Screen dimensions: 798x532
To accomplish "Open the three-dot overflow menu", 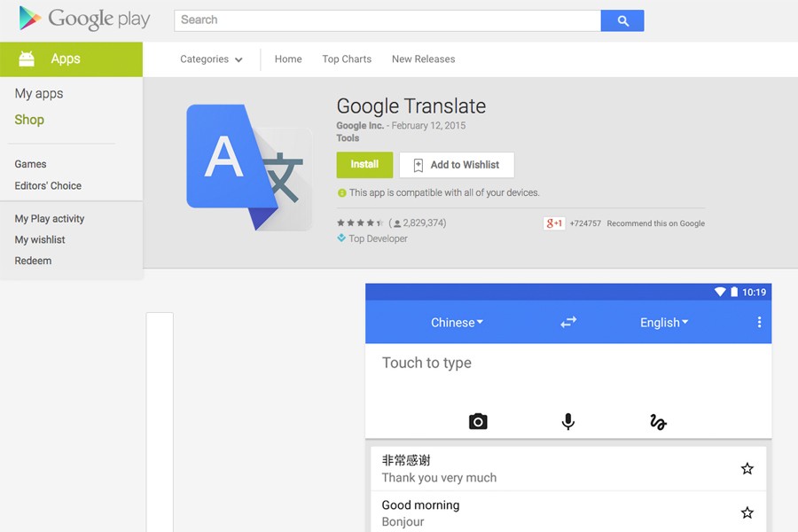I will tap(759, 323).
